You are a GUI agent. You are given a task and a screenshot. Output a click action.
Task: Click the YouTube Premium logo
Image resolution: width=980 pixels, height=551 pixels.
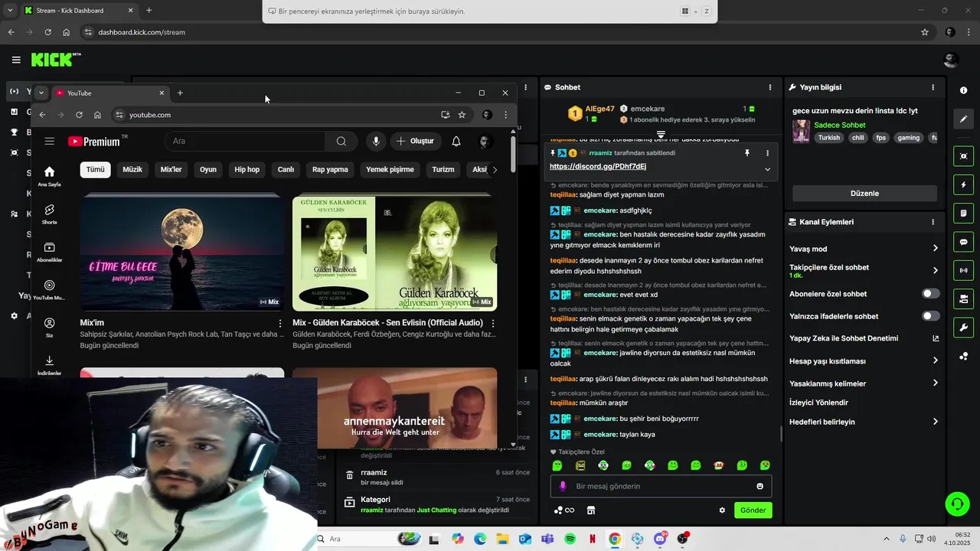point(94,141)
